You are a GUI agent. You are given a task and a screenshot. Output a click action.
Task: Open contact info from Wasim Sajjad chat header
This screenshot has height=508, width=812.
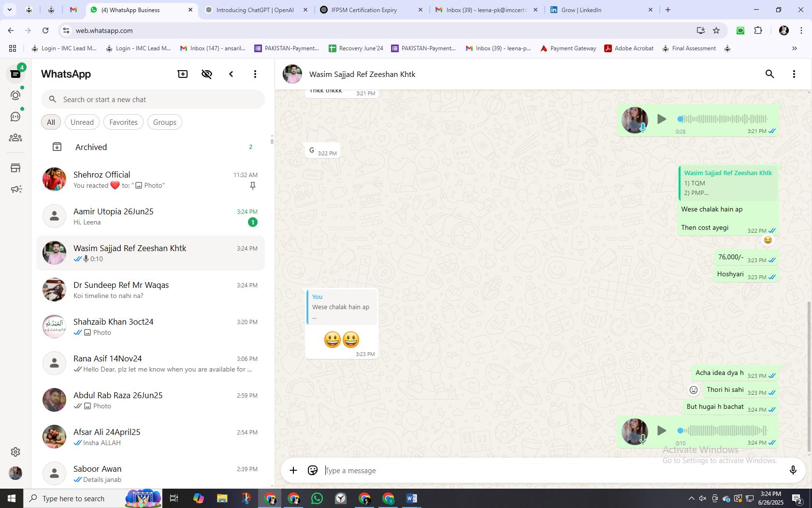coord(362,74)
